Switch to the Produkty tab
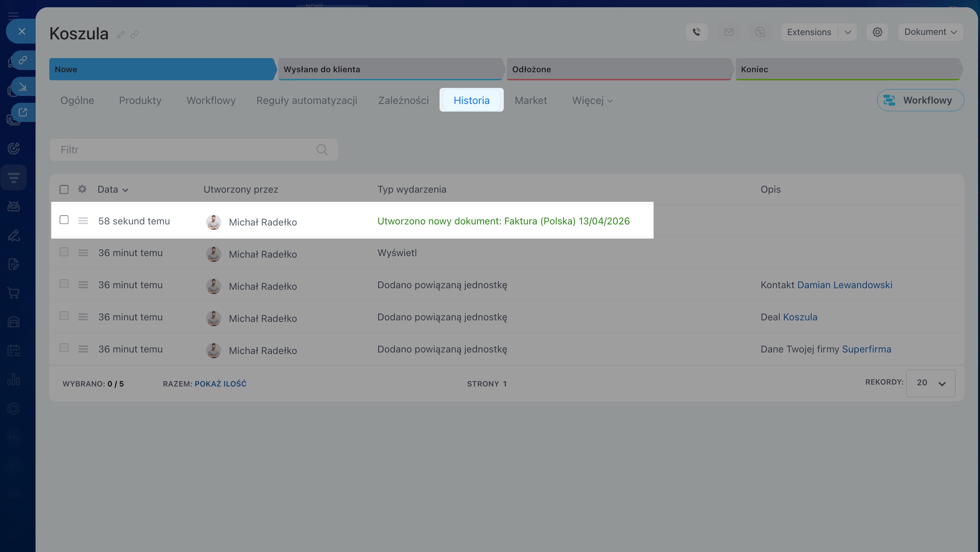The width and height of the screenshot is (980, 552). (x=140, y=101)
